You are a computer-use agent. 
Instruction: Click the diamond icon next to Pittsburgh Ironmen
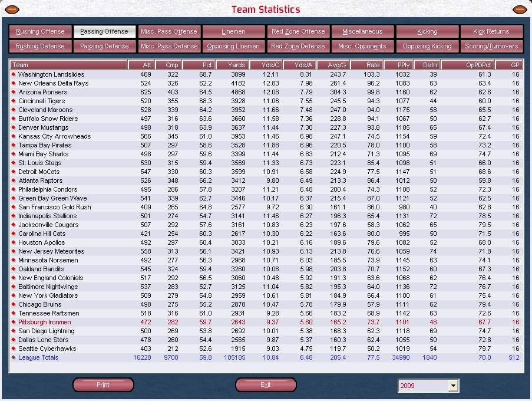(14, 323)
